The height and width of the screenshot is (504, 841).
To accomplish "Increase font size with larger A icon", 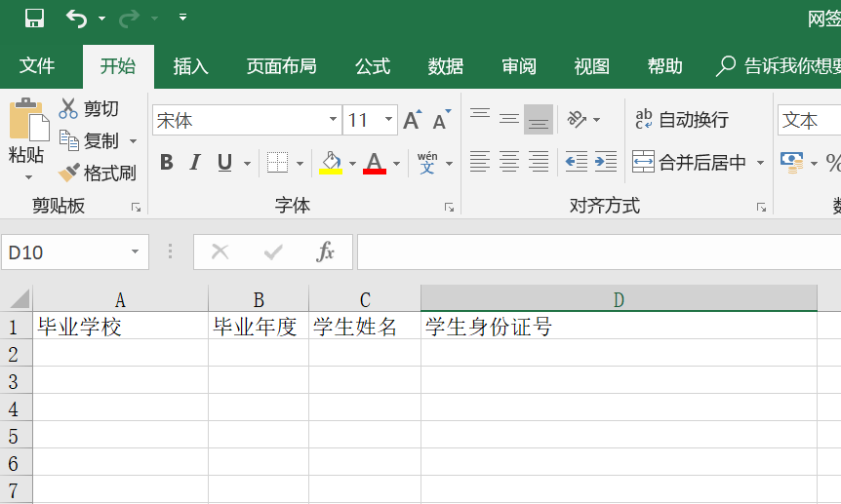I will [x=412, y=120].
